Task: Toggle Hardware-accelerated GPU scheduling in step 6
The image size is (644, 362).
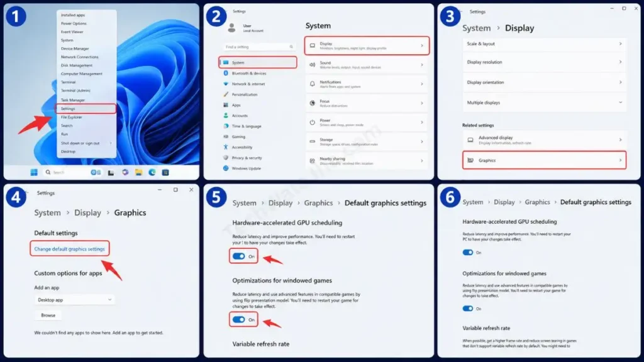Action: 468,253
